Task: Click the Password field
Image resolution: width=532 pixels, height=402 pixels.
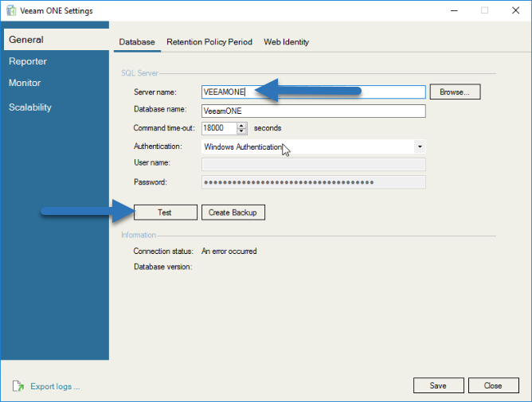Action: [314, 182]
